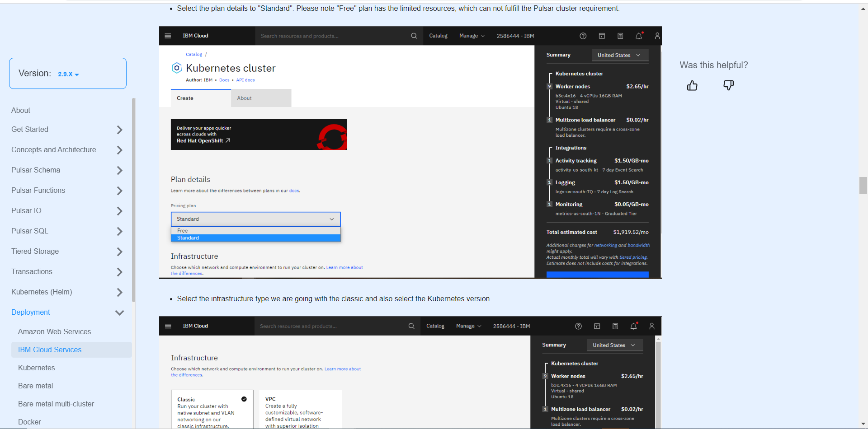This screenshot has width=868, height=429.
Task: Select the VPC infrastructure card
Action: coord(301,409)
